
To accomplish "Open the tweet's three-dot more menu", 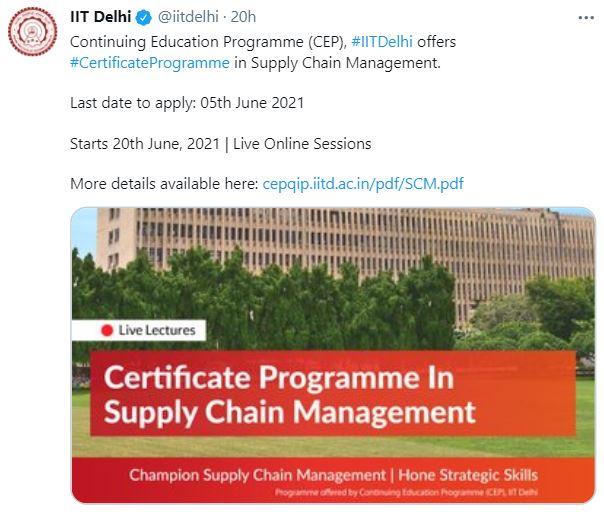I will click(586, 20).
